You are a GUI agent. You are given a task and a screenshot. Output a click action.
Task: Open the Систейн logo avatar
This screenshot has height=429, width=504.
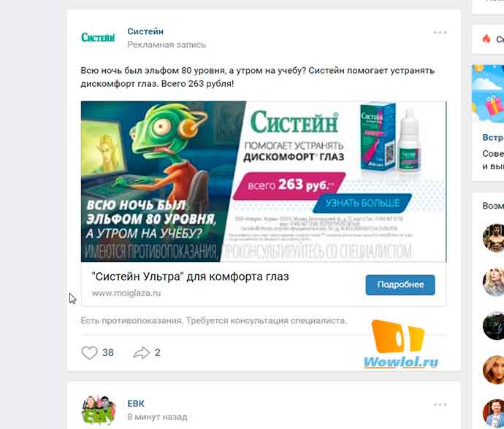[x=98, y=37]
